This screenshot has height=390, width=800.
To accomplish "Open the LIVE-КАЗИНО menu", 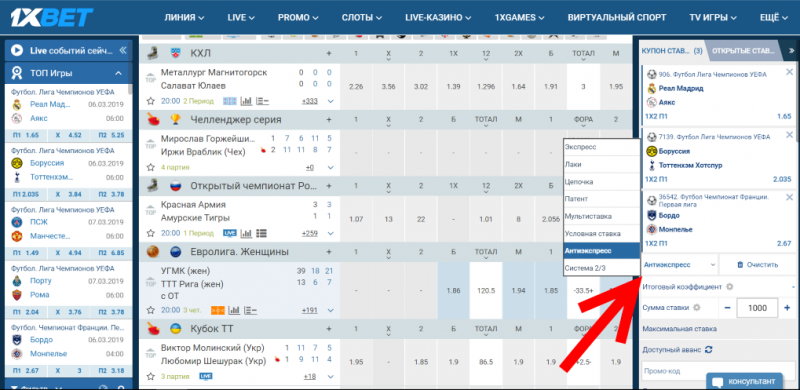I will pos(438,17).
